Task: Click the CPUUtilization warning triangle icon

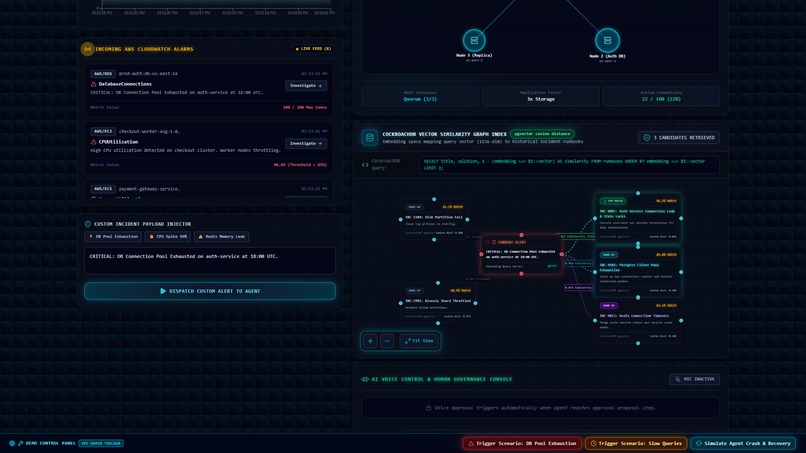Action: coord(94,142)
